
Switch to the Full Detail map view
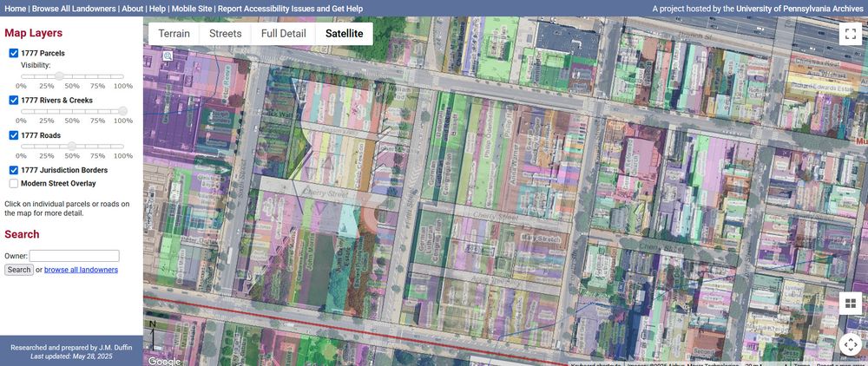click(x=284, y=34)
